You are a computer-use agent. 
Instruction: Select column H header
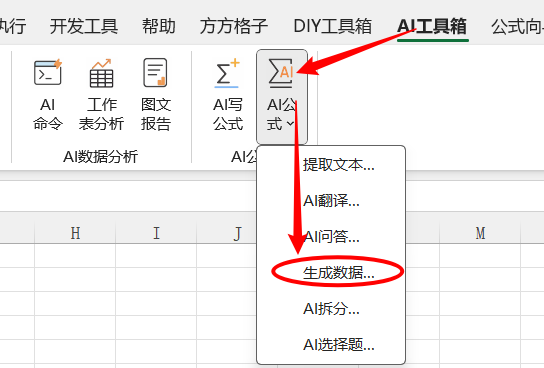[x=75, y=233]
